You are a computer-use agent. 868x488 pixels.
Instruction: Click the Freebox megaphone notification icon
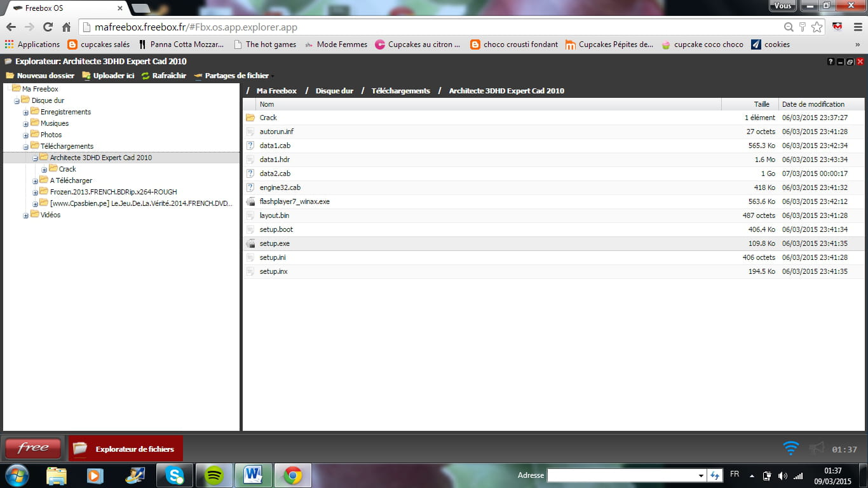click(817, 448)
